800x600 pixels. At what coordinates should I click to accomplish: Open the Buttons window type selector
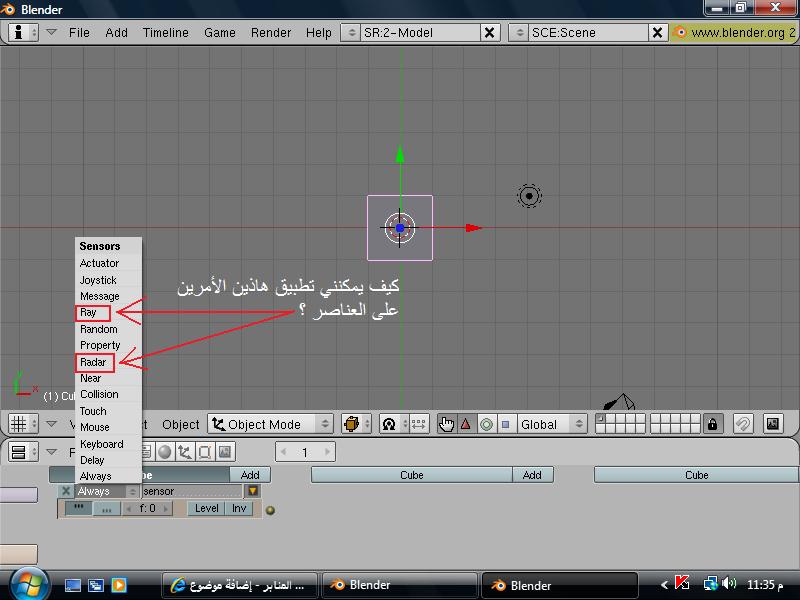coord(23,452)
